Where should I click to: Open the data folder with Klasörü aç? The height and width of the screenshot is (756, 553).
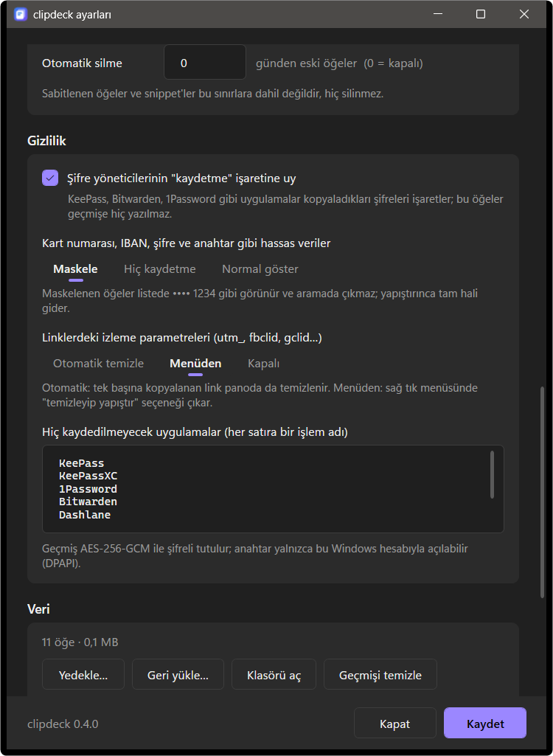tap(274, 675)
